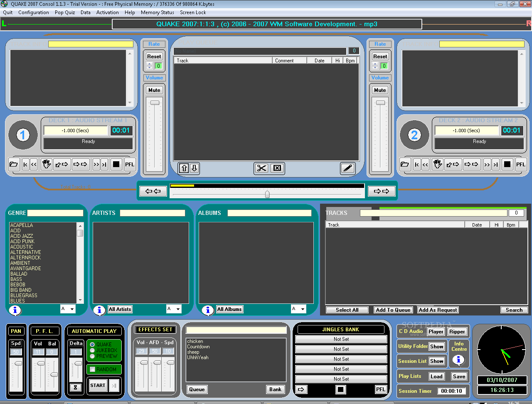This screenshot has height=404, width=532.
Task: Mute Deck 2 volume
Action: click(x=380, y=90)
